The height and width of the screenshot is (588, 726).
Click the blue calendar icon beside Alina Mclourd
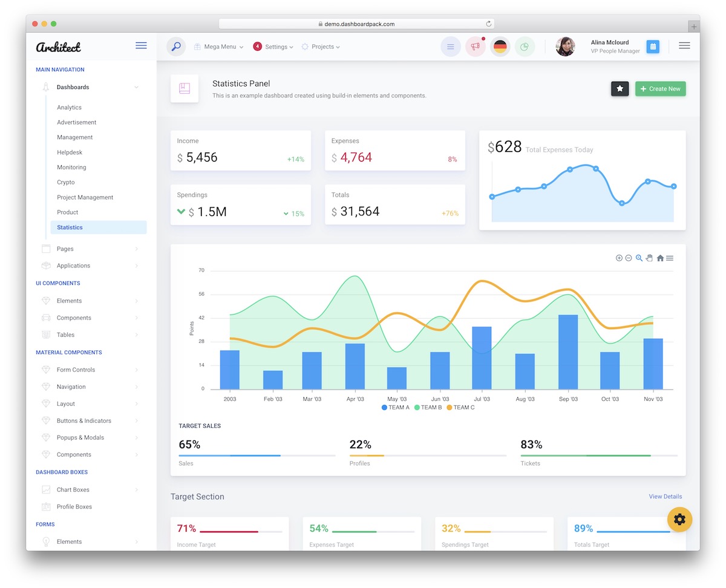(653, 47)
